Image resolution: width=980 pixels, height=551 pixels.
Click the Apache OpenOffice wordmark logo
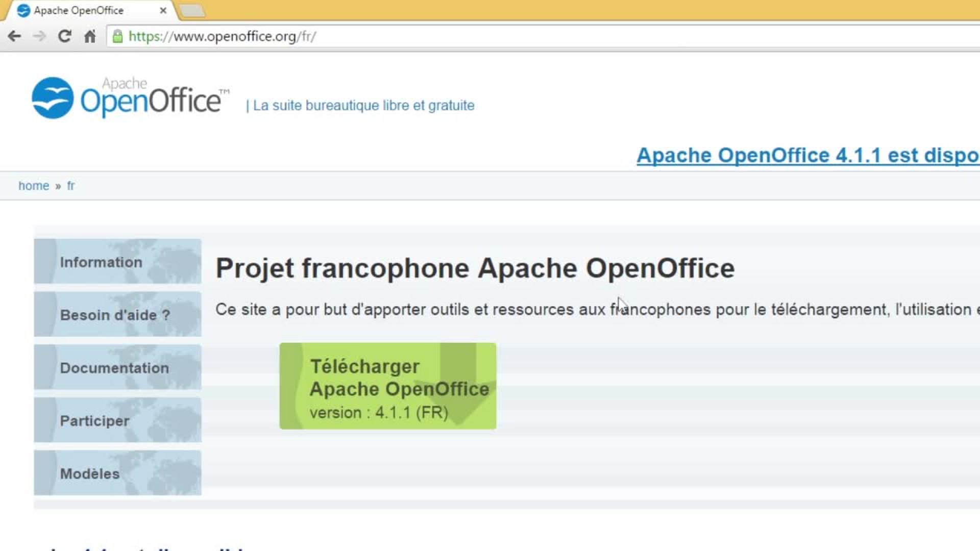[x=155, y=97]
